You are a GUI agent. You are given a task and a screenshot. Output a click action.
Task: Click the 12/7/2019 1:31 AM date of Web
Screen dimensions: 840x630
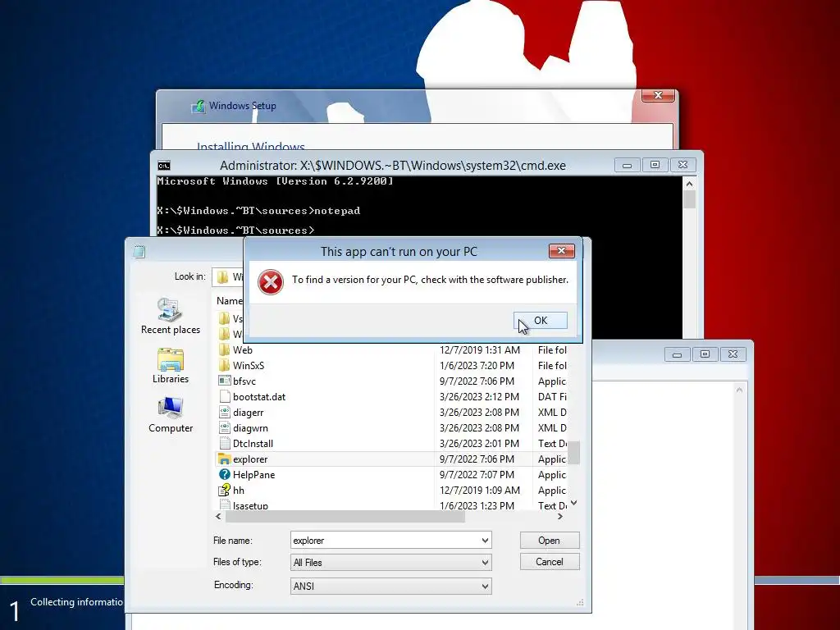pos(479,349)
